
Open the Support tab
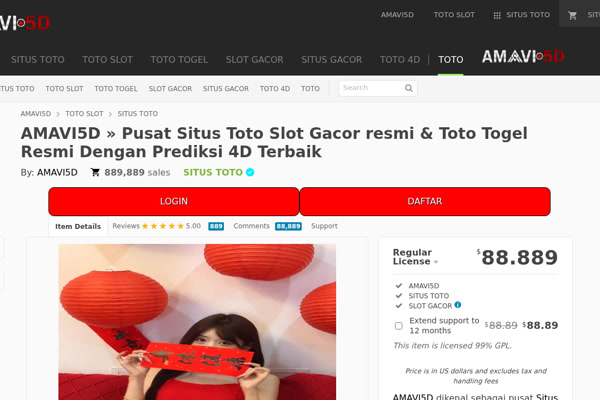coord(324,226)
